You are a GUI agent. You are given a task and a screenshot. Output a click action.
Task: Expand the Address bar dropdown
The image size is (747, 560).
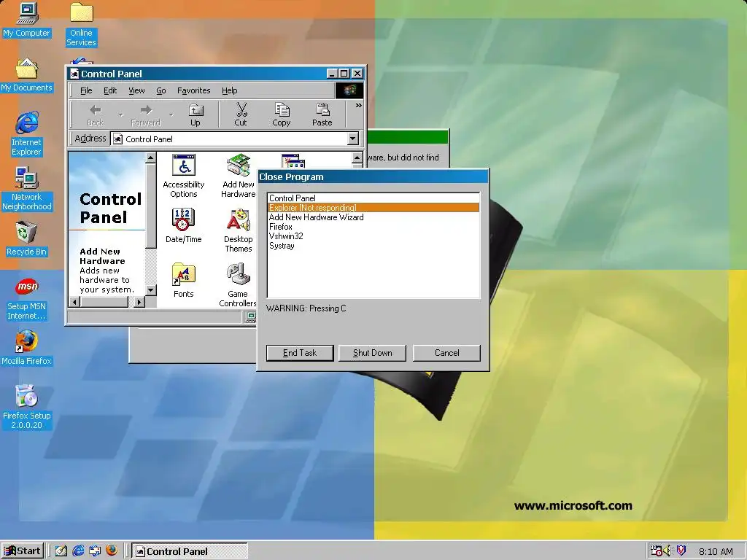tap(352, 139)
